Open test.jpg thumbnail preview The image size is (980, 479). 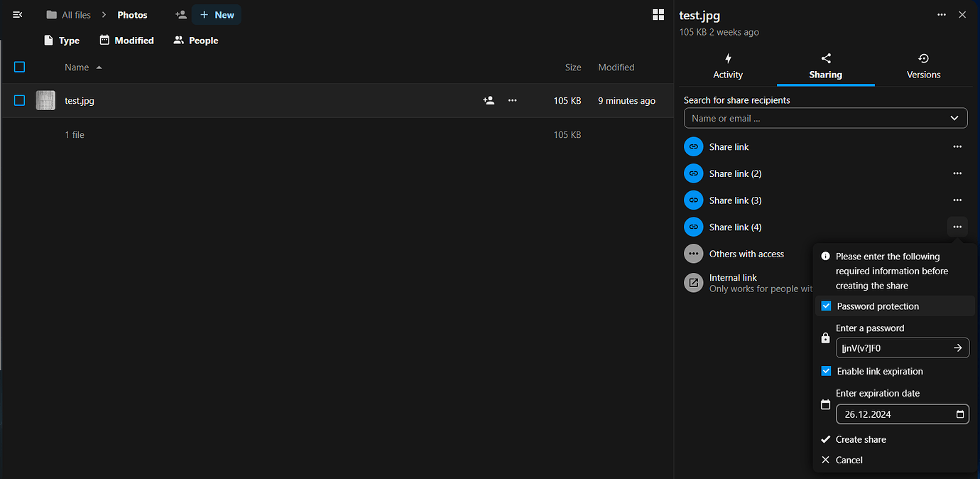(x=45, y=100)
